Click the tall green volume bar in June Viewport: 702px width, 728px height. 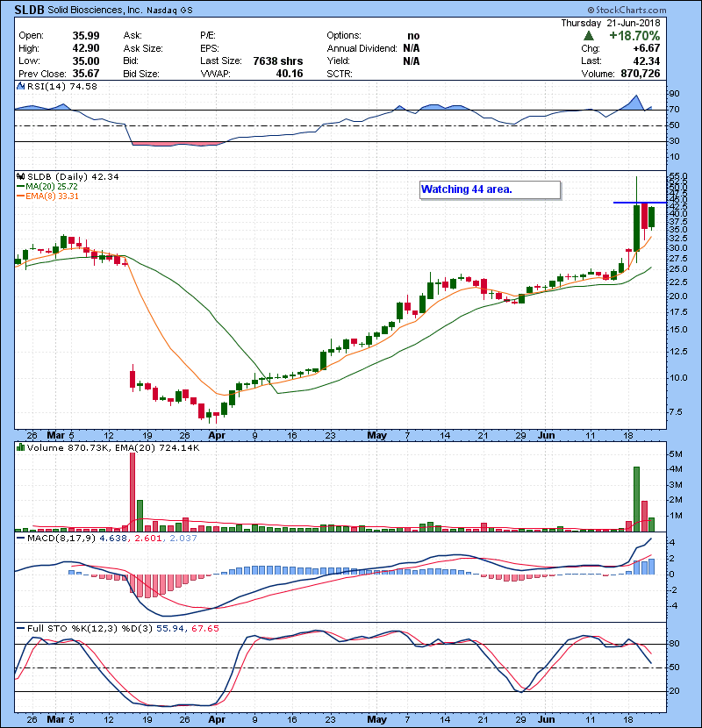click(636, 498)
